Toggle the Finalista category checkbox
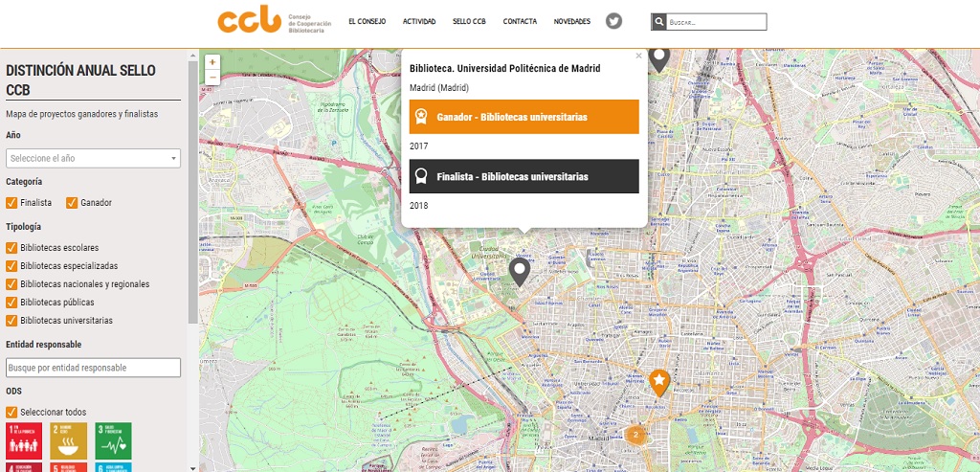The width and height of the screenshot is (980, 472). point(11,203)
